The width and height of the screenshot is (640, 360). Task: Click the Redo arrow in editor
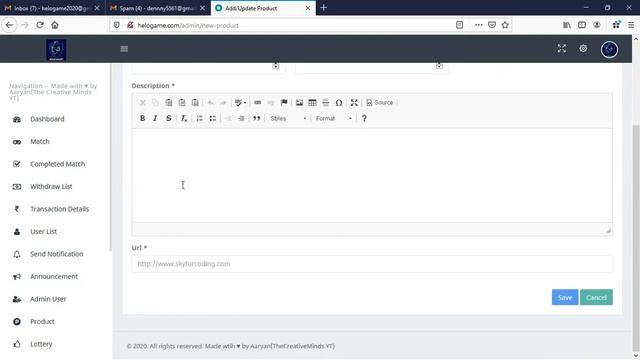click(223, 103)
